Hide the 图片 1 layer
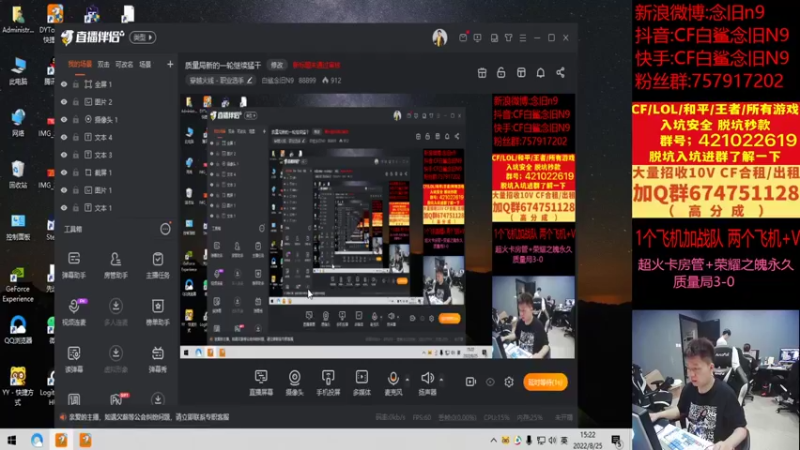The width and height of the screenshot is (800, 450). point(64,190)
